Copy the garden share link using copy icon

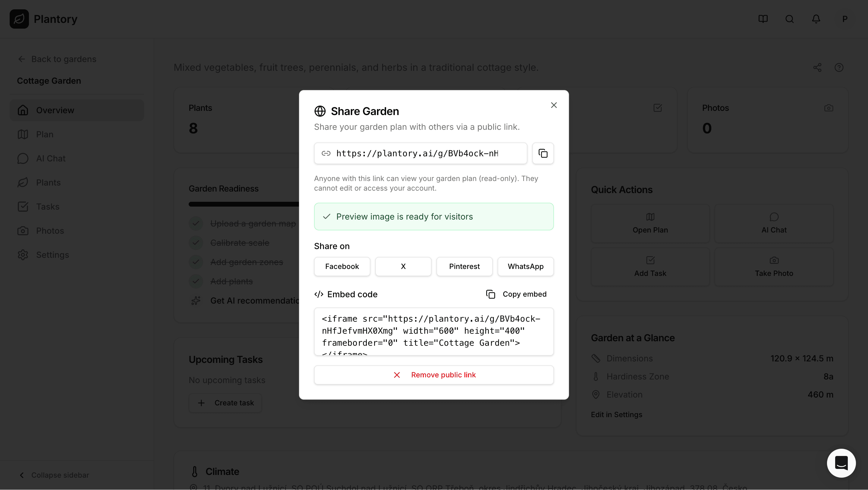click(543, 153)
